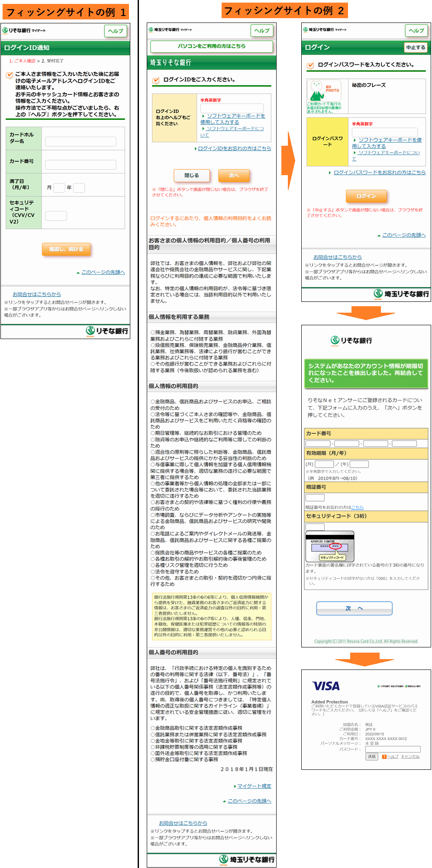Click the りそな銀行 footer logo in example 1

(x=107, y=331)
